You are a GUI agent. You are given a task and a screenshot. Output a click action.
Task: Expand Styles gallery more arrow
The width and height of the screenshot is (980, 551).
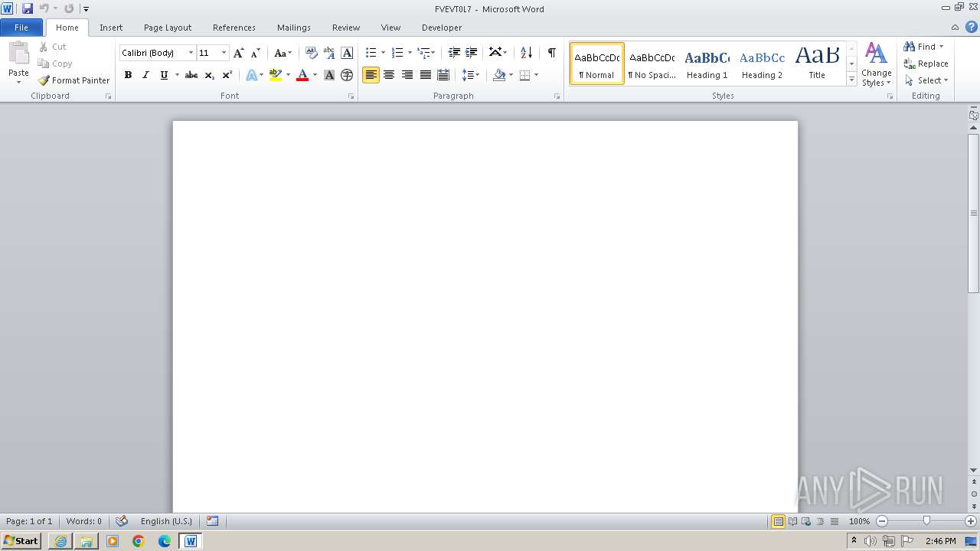(x=851, y=80)
